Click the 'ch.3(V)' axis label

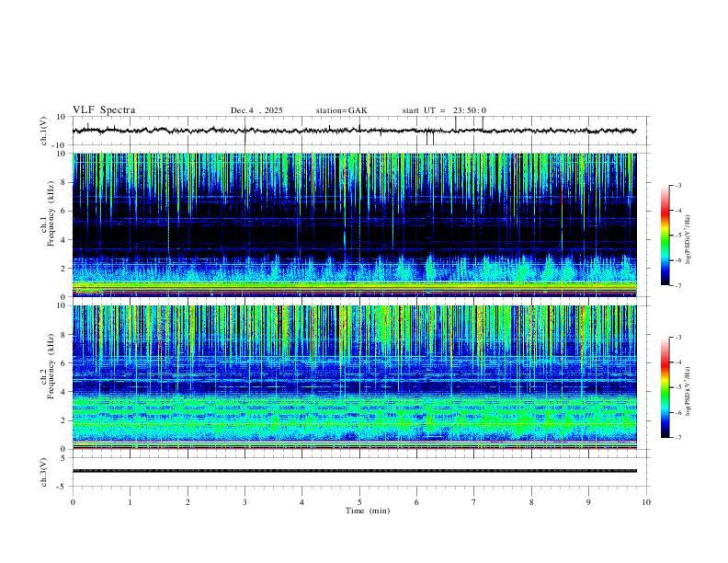pyautogui.click(x=44, y=472)
